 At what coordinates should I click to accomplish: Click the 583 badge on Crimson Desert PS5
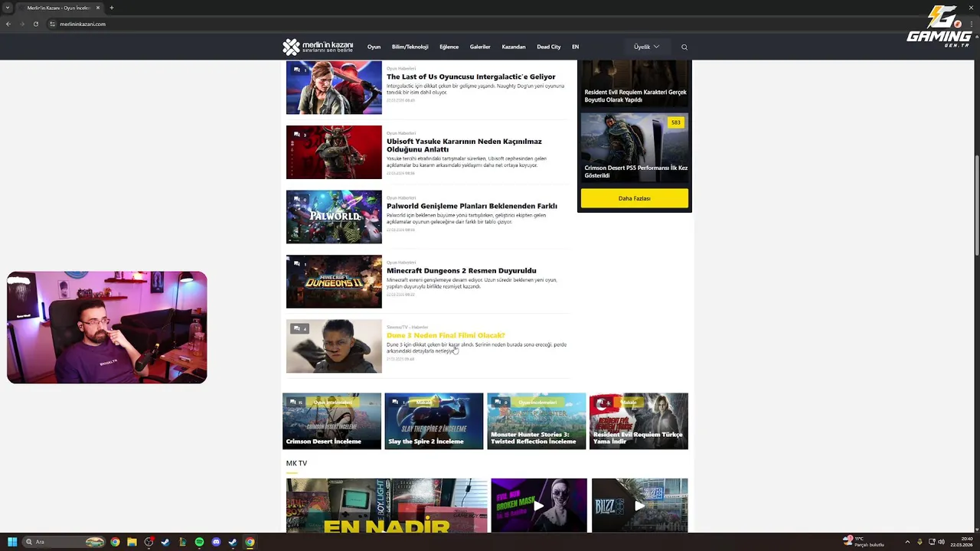[675, 122]
